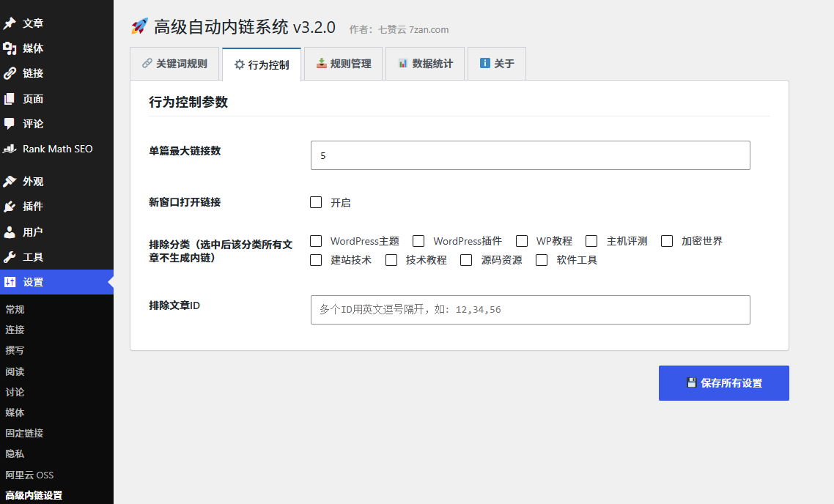This screenshot has width=834, height=504.
Task: Click the 单篇最大链接数 input field
Action: pyautogui.click(x=531, y=155)
